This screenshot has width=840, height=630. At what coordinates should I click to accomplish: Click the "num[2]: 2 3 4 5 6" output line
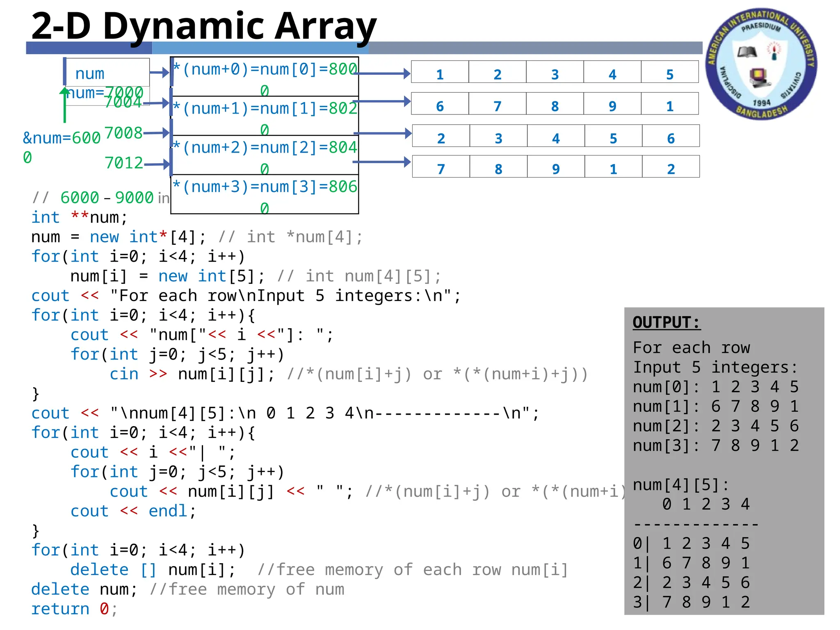(716, 426)
